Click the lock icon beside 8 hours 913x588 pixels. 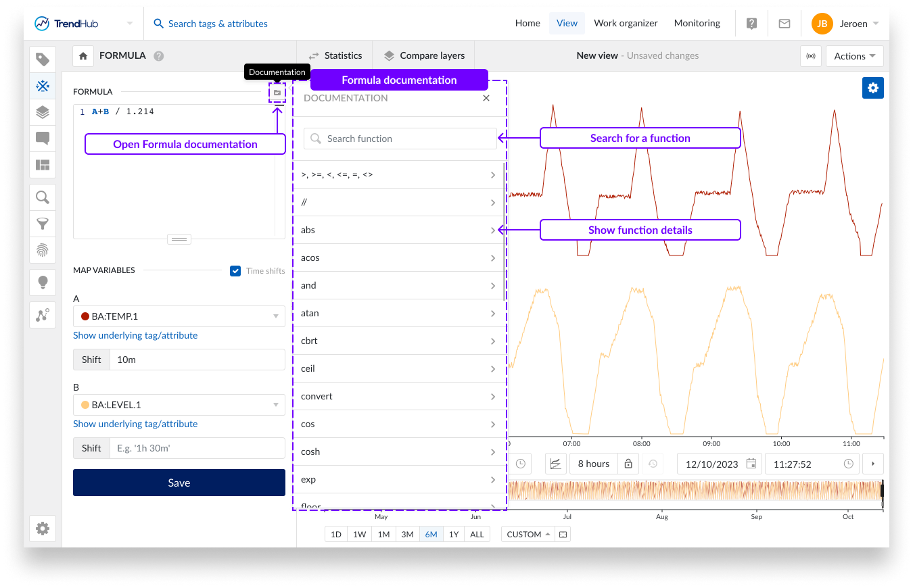(628, 464)
